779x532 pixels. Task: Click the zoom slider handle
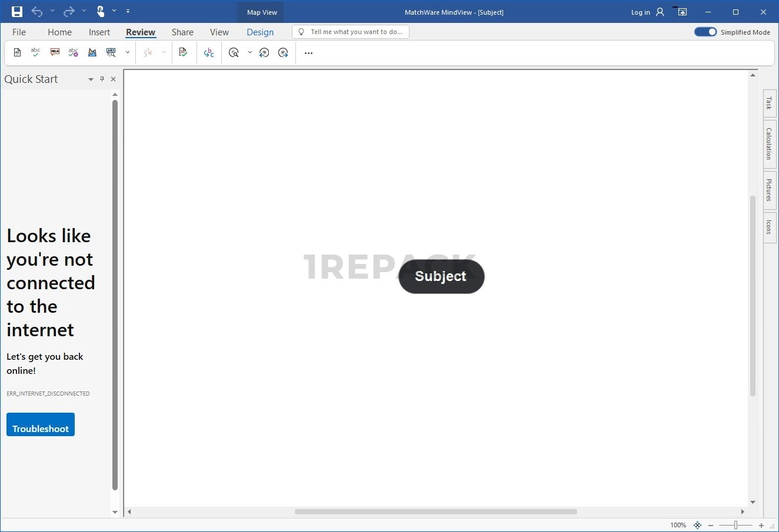735,525
